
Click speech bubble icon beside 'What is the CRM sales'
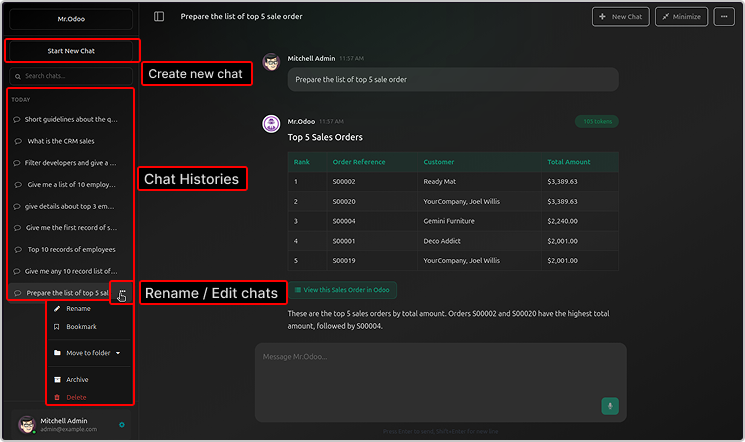click(x=18, y=141)
